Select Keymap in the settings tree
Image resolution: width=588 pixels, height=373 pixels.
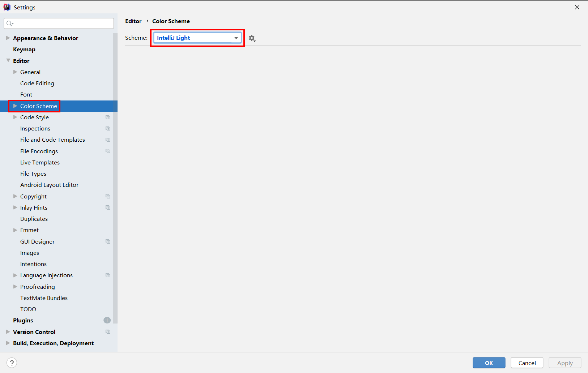24,50
